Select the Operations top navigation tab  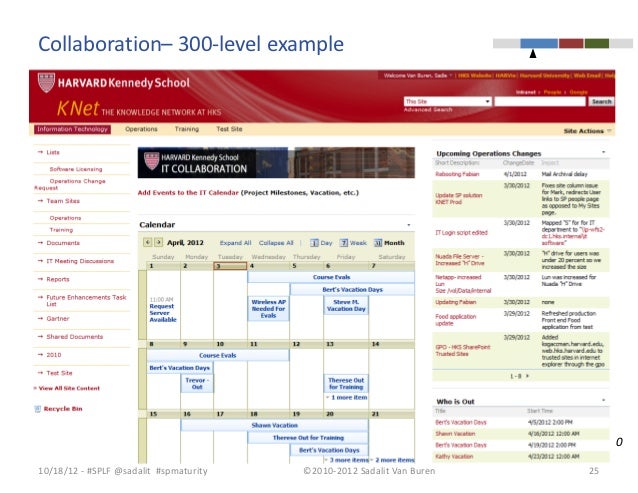pyautogui.click(x=141, y=129)
